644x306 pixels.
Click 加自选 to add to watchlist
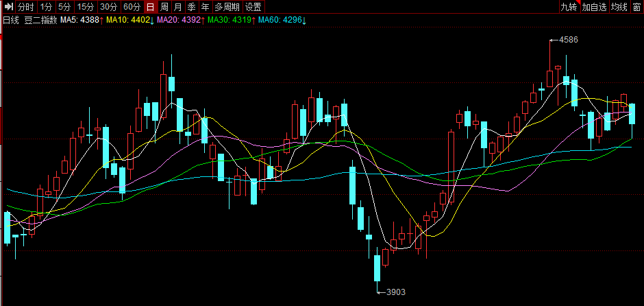[594, 7]
